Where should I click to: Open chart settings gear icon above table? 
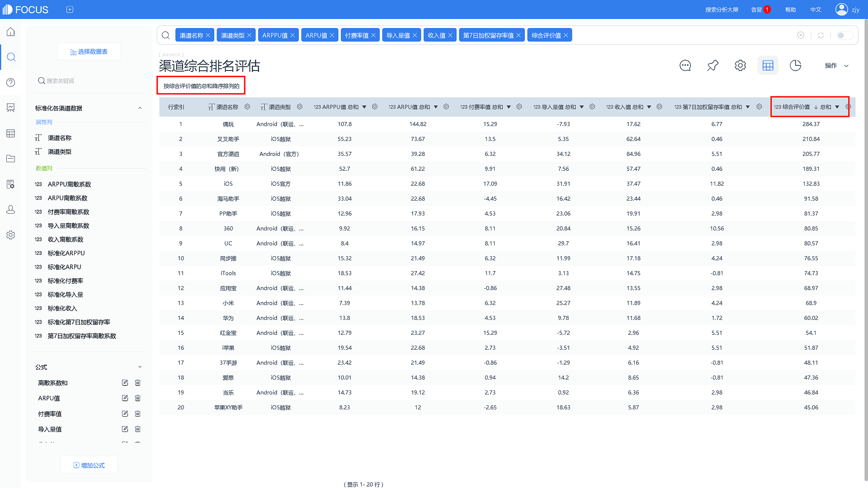[741, 66]
